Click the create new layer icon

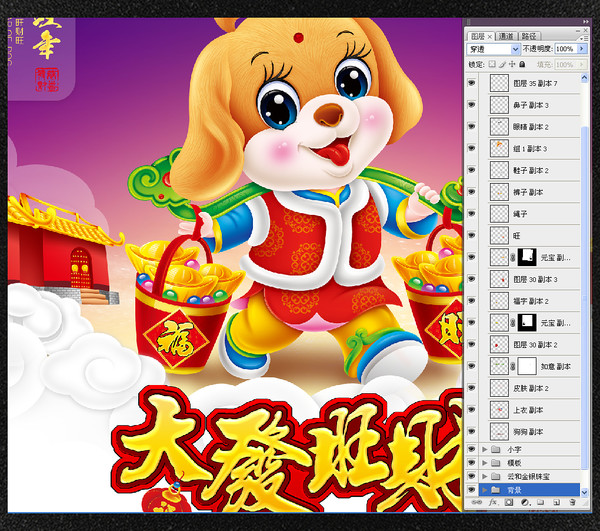click(556, 502)
